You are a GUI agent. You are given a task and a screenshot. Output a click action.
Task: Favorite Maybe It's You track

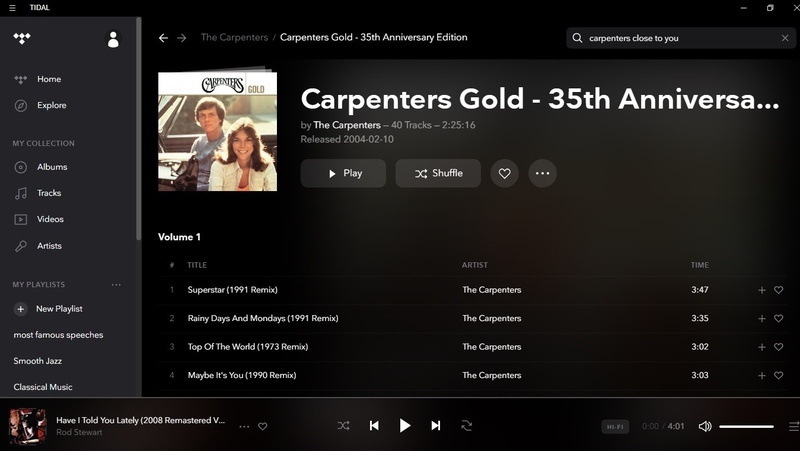pyautogui.click(x=779, y=375)
